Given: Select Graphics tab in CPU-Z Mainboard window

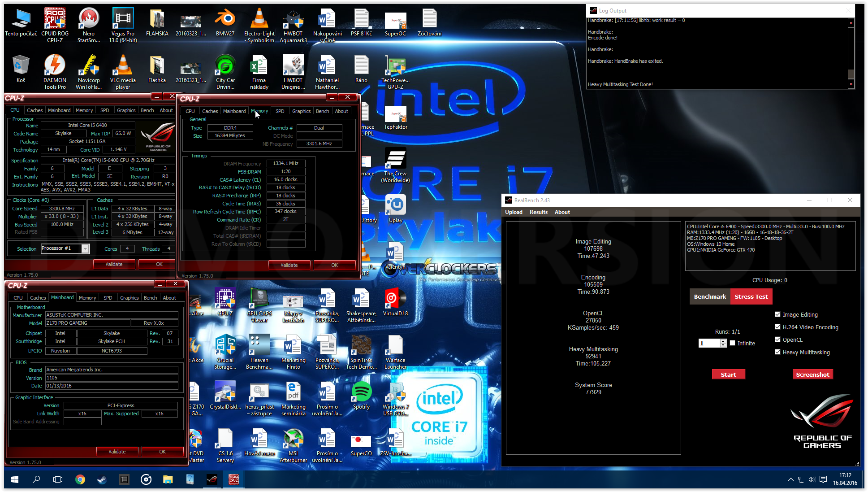Looking at the screenshot, I should [x=129, y=298].
